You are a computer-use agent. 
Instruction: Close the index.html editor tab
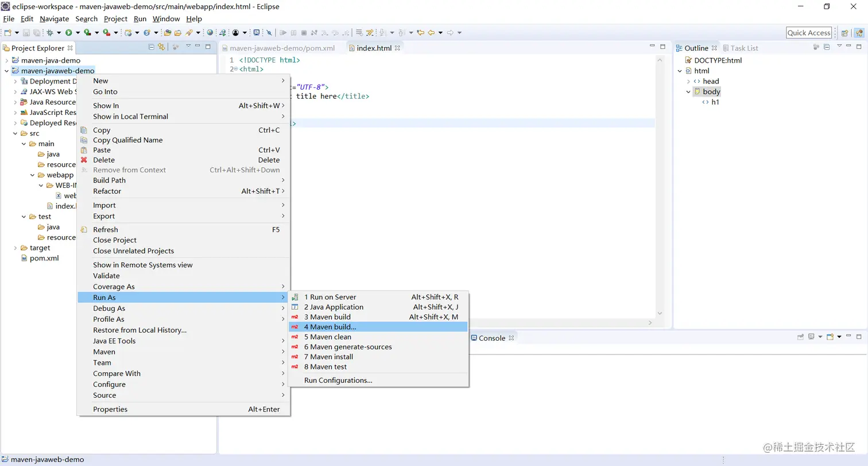coord(397,48)
